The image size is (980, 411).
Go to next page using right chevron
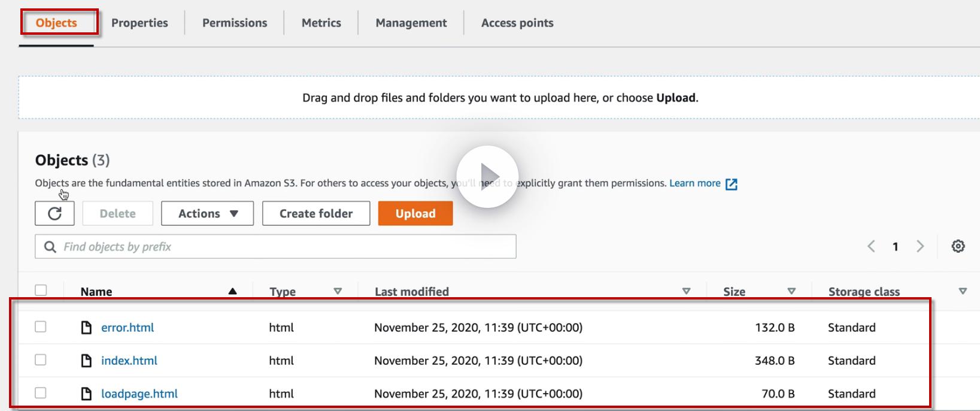[920, 246]
